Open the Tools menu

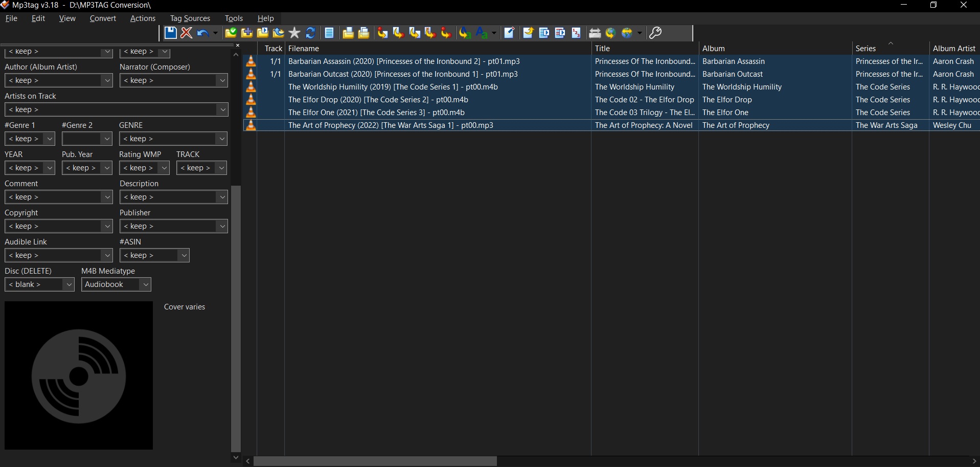[234, 18]
